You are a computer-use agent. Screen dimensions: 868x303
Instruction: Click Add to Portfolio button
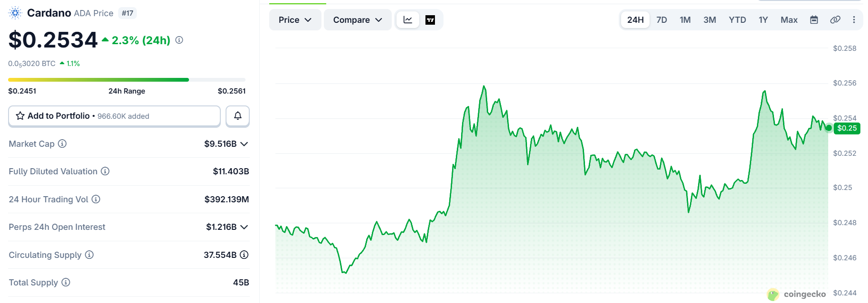114,116
